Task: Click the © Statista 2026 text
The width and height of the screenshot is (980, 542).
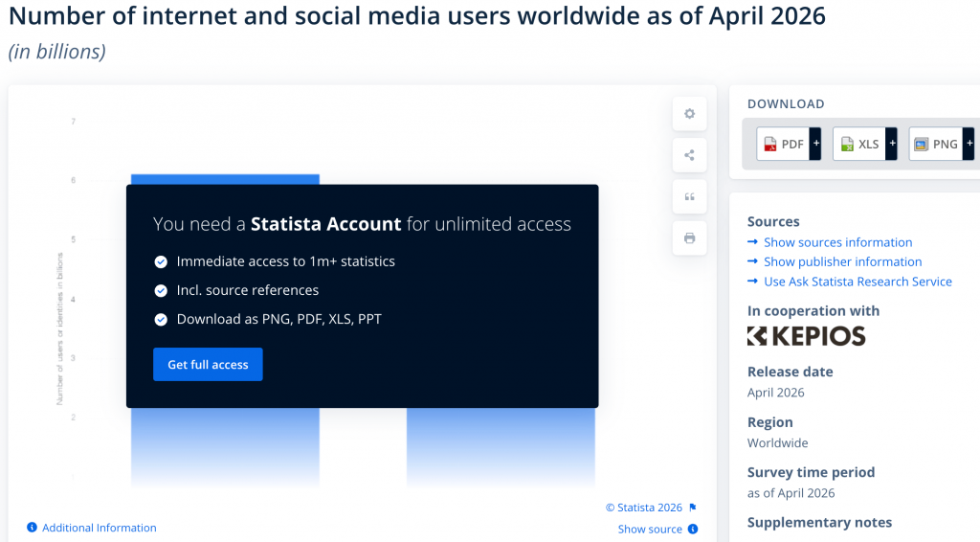Action: point(644,508)
